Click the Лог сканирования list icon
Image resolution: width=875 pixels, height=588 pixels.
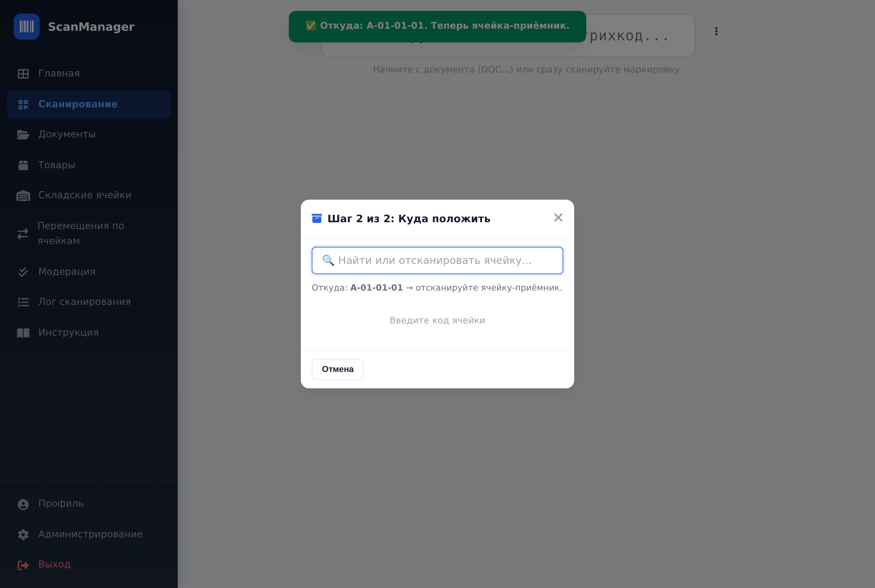click(23, 302)
